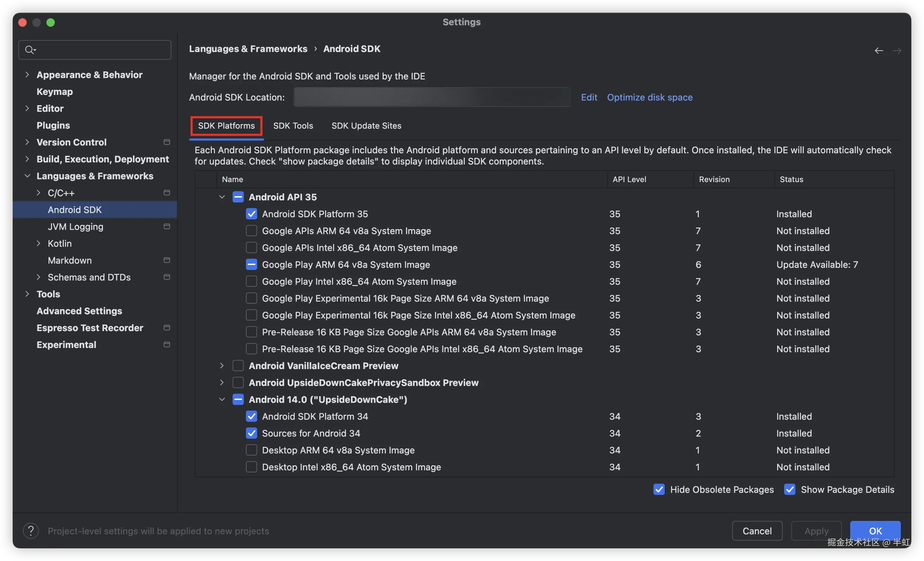924x561 pixels.
Task: Switch to the SDK Tools tab
Action: (293, 126)
